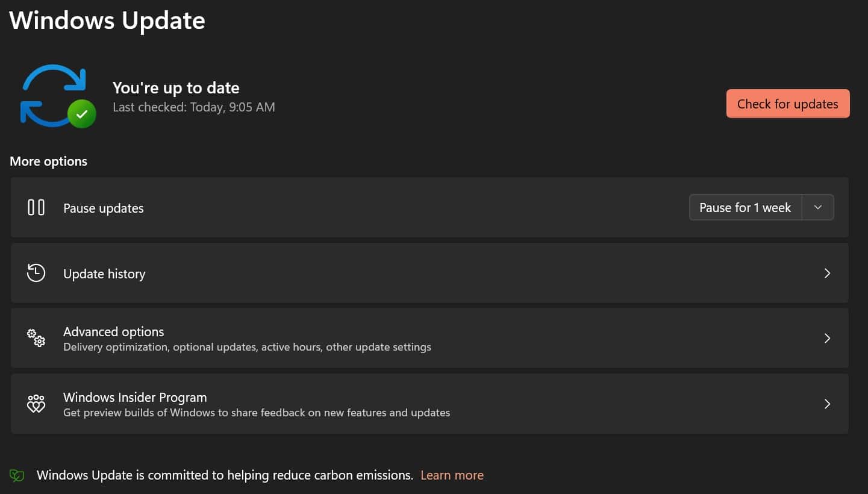Select the Update history label
This screenshot has height=494, width=868.
(x=104, y=274)
